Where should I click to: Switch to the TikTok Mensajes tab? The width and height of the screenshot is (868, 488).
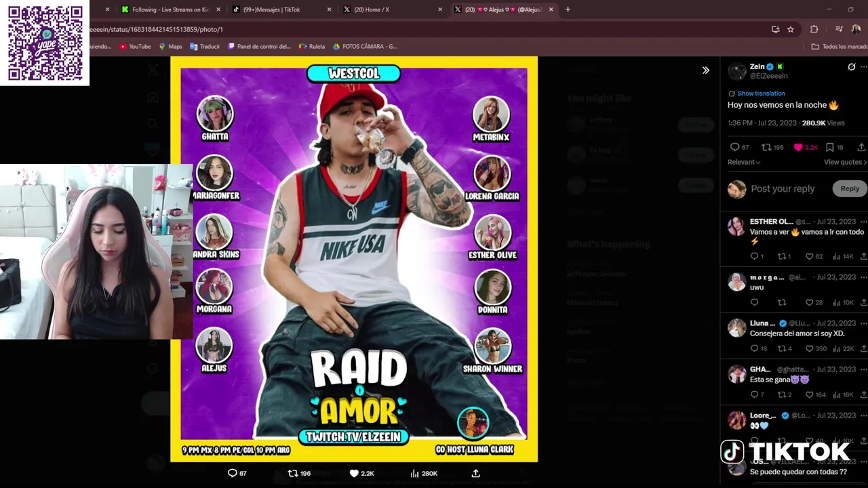pos(281,9)
